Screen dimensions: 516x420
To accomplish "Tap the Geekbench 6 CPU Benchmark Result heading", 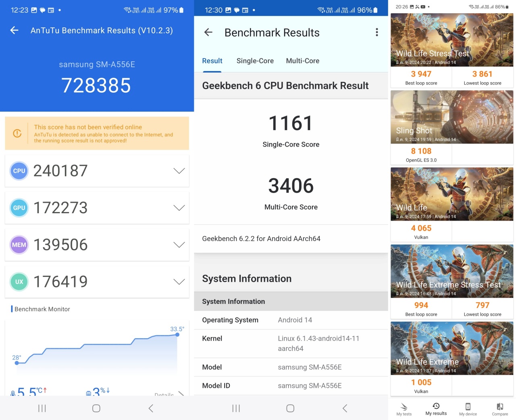I will 285,85.
